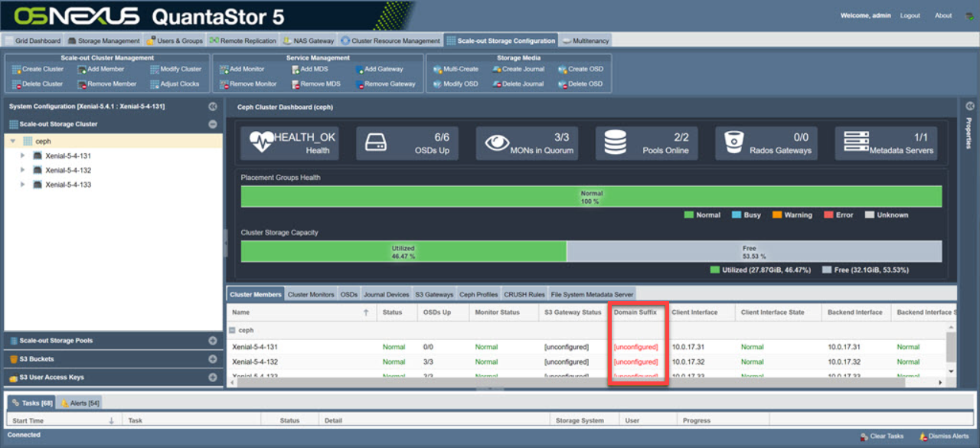Image resolution: width=980 pixels, height=448 pixels.
Task: Click the Add Gateway icon
Action: 359,69
